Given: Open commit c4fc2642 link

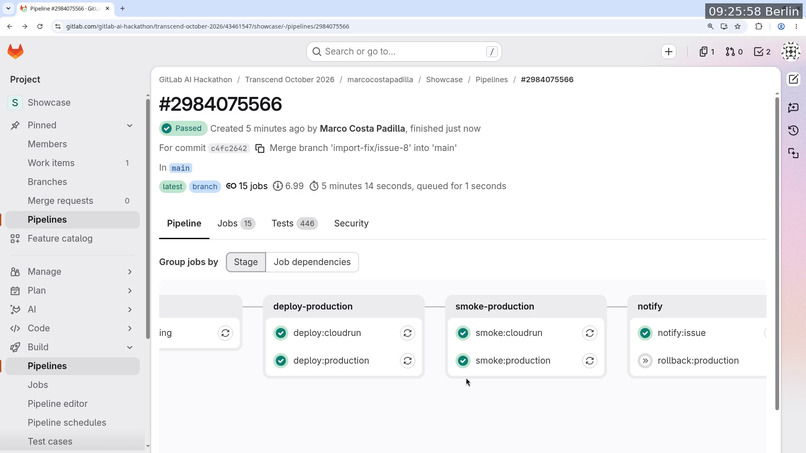Looking at the screenshot, I should click(229, 148).
